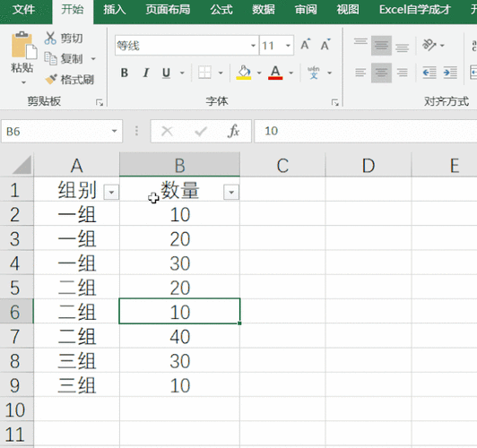Align text left
This screenshot has width=477, height=448.
point(360,73)
